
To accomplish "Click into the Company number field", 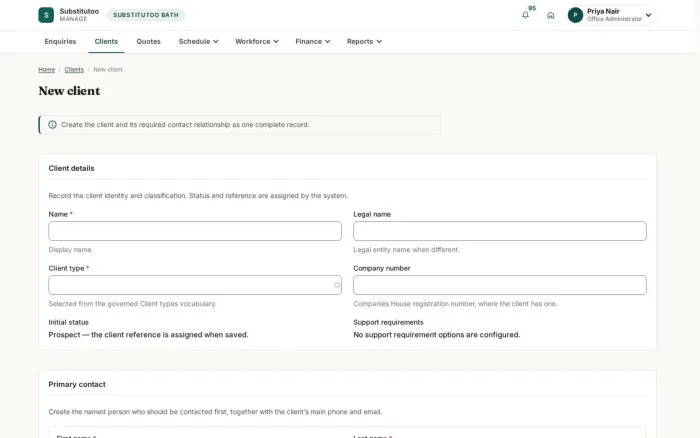I will [500, 285].
